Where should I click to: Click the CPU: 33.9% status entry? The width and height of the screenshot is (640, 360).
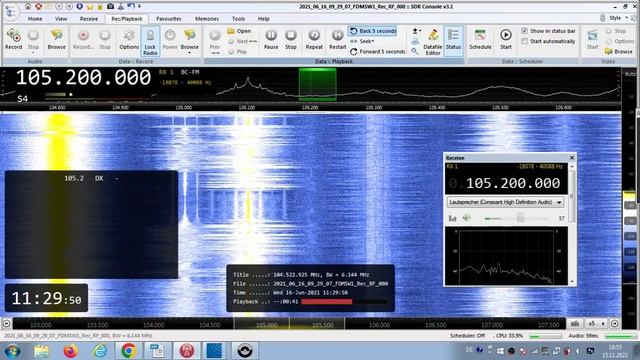[509, 336]
